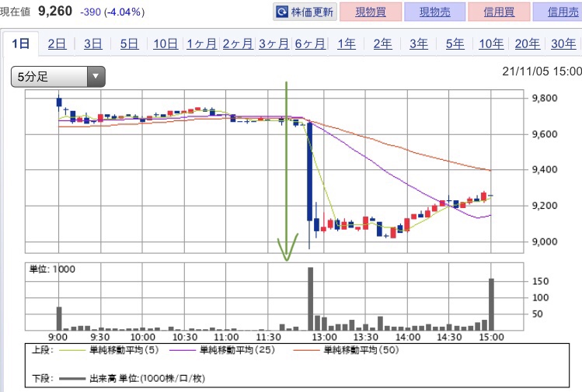Click the -390 (-4.04%) change text

(113, 12)
